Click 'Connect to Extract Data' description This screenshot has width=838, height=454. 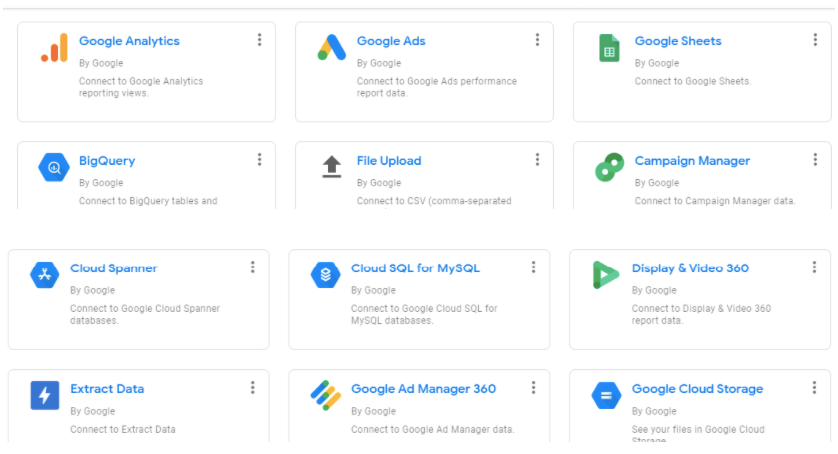coord(123,429)
